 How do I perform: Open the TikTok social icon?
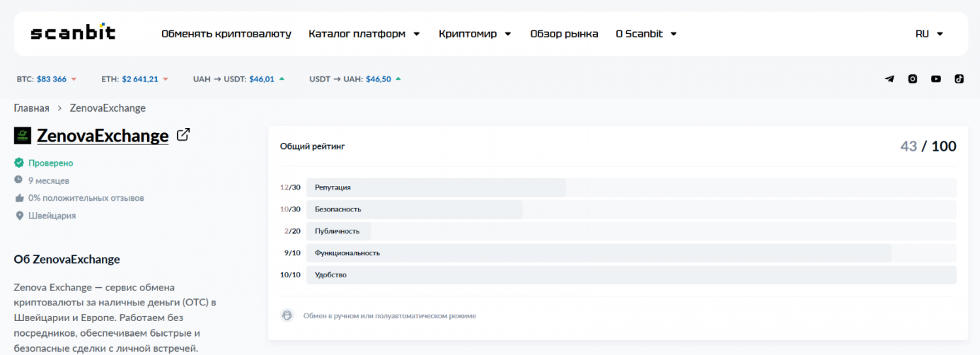point(959,79)
